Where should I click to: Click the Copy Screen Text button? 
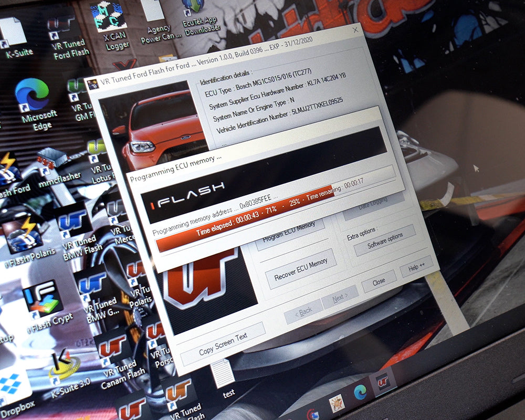[223, 343]
